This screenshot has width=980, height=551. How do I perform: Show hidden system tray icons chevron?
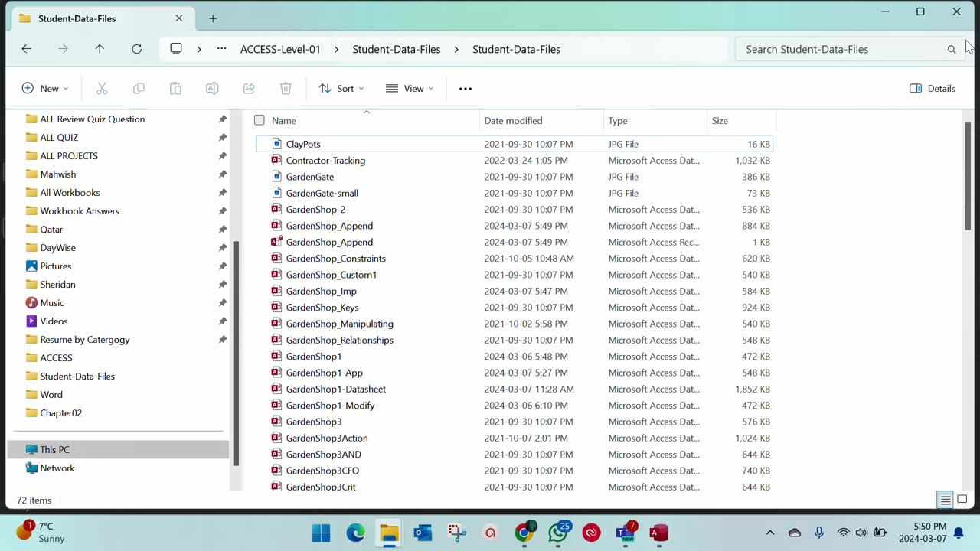[770, 533]
